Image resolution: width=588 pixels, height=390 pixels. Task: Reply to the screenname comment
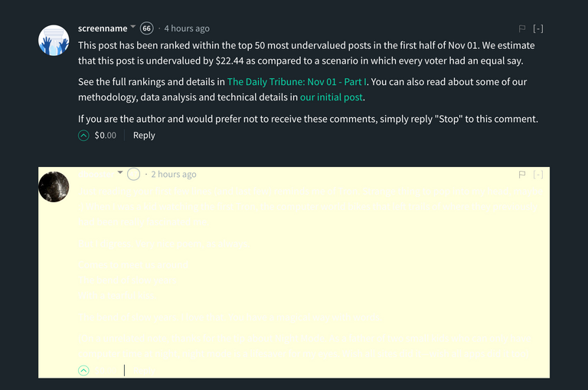[x=144, y=135]
